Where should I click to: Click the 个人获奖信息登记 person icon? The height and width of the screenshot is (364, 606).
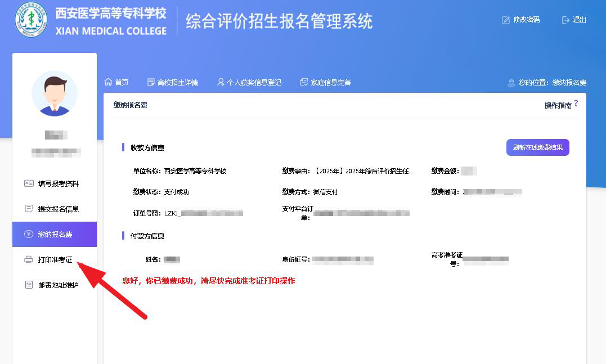coord(221,82)
